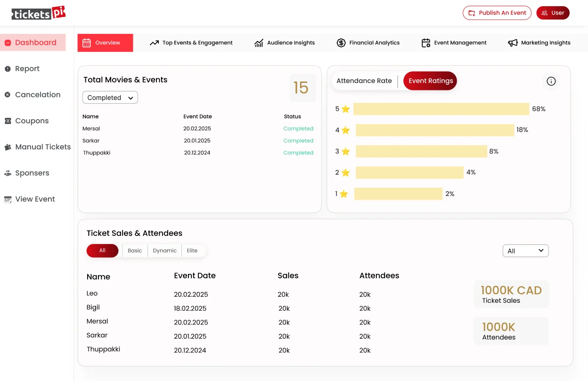The width and height of the screenshot is (588, 381).
Task: Open View Event in sidebar
Action: coord(30,199)
